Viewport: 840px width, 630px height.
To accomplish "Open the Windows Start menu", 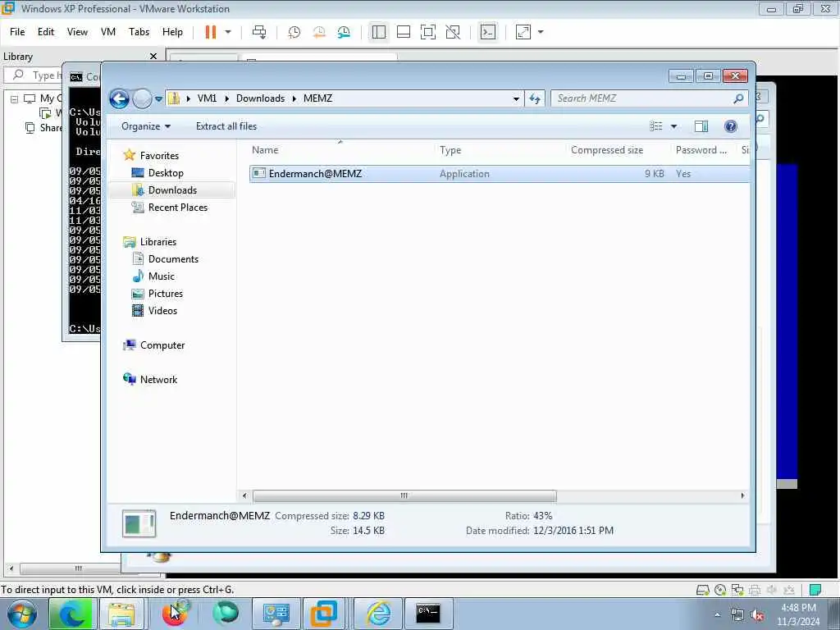I will pyautogui.click(x=21, y=614).
